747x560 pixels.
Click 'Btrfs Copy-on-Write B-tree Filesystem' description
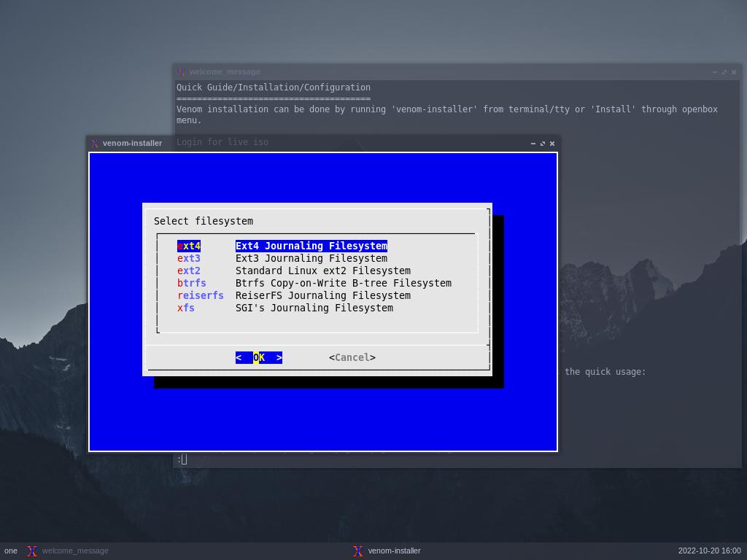tap(344, 283)
